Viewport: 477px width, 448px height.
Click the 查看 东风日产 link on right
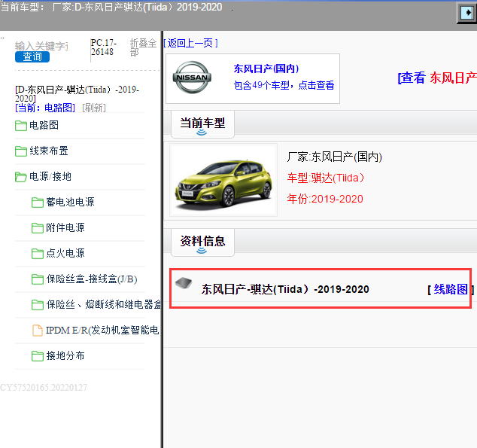(x=437, y=78)
